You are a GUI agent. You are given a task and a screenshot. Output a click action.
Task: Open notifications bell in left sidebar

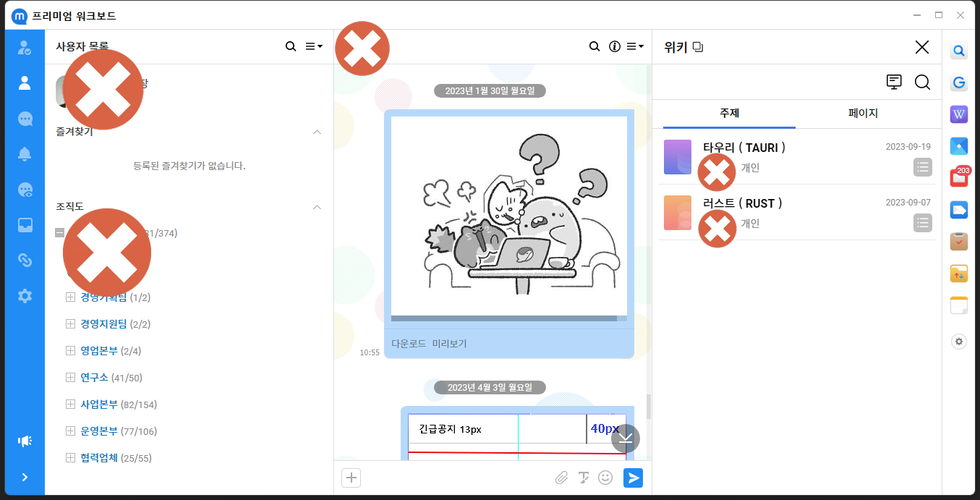tap(25, 154)
